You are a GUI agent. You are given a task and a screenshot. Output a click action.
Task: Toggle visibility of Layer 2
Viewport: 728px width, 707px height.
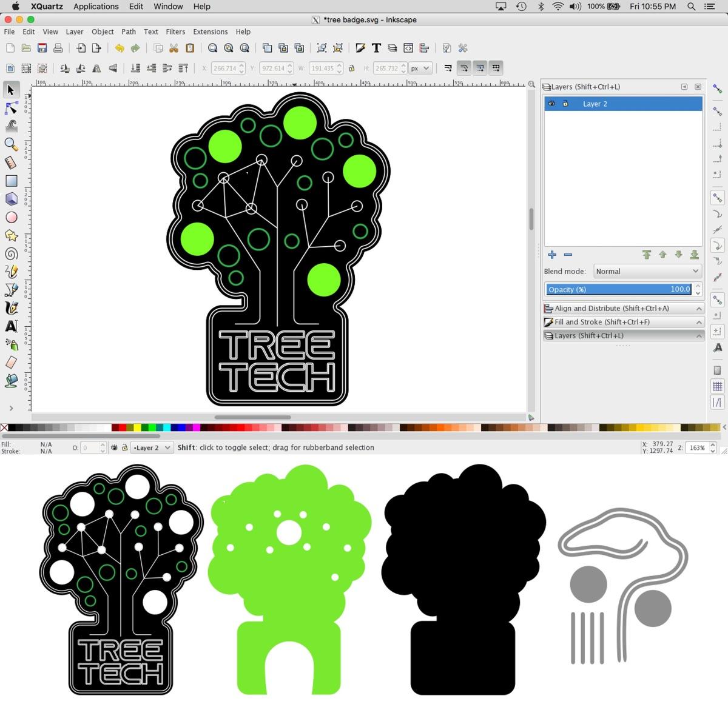click(x=552, y=104)
